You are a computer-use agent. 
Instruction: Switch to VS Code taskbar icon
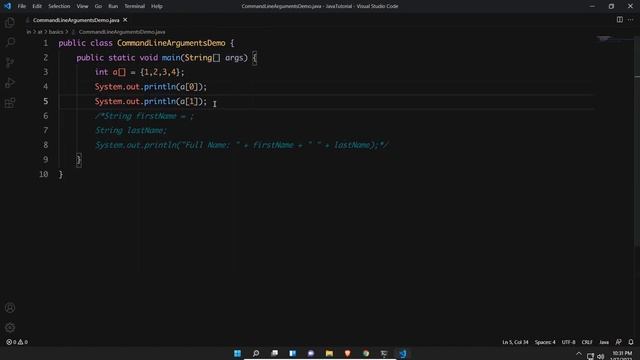click(403, 353)
